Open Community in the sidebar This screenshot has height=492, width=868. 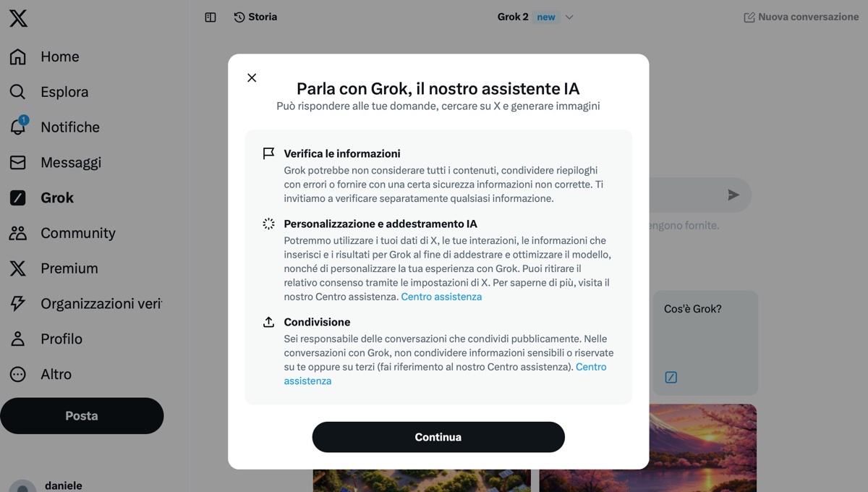(x=63, y=233)
